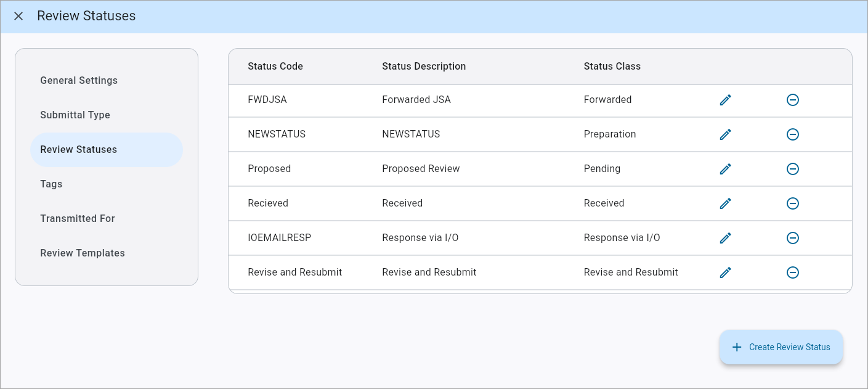Image resolution: width=868 pixels, height=389 pixels.
Task: Edit the FWDJSA review status
Action: (x=726, y=99)
